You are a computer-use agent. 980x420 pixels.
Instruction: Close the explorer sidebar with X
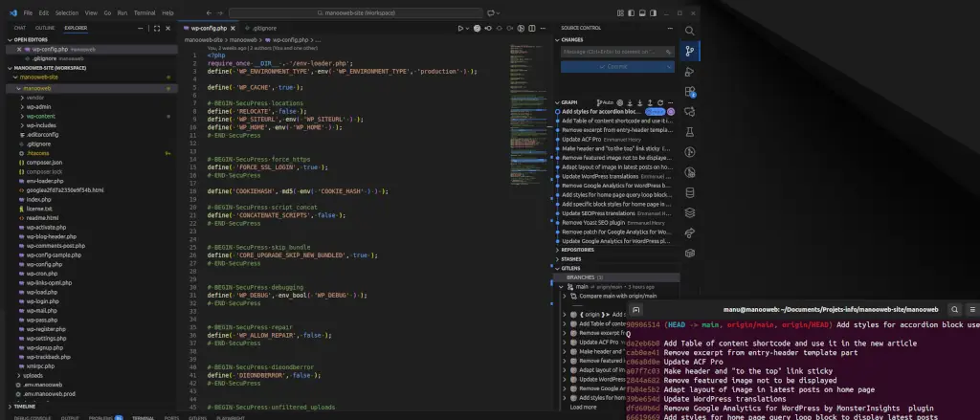167,28
